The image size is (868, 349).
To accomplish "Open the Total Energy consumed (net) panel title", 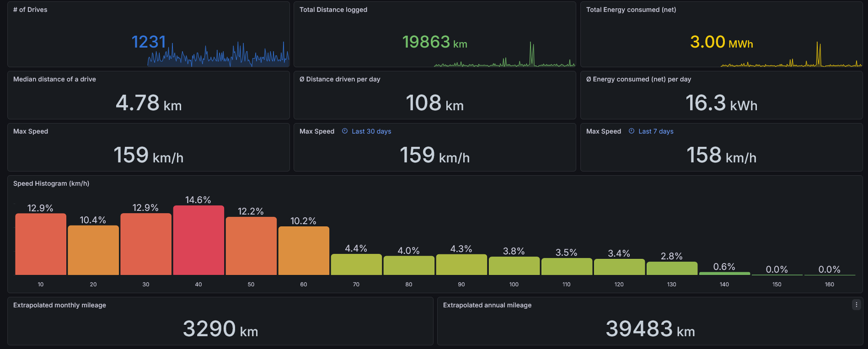I will coord(631,10).
